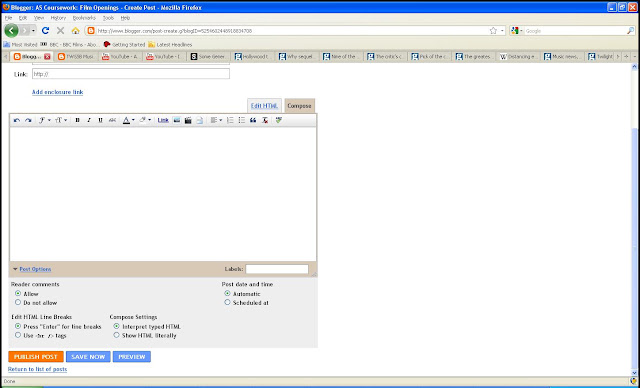Insert jump break page icon
Viewport: 640px width, 388px height.
200,120
